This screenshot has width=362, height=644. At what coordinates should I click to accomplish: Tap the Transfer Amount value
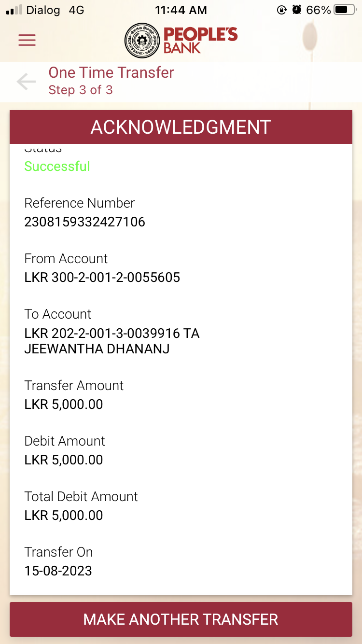tap(63, 404)
